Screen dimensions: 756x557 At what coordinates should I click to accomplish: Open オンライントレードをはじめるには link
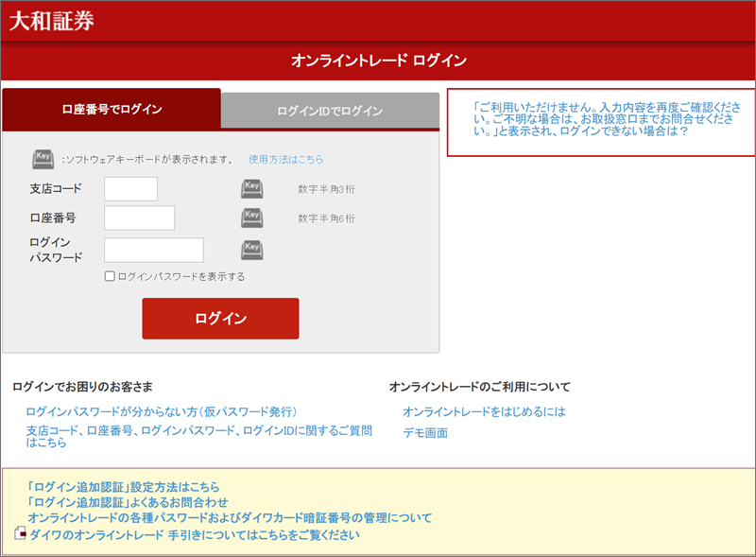pos(484,411)
